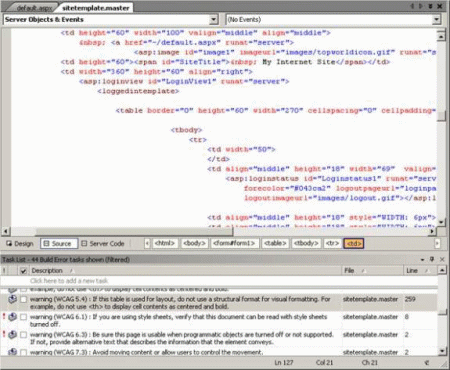Image resolution: width=450 pixels, height=370 pixels.
Task: Click the WCAG 7.3 build error icon
Action: point(13,351)
